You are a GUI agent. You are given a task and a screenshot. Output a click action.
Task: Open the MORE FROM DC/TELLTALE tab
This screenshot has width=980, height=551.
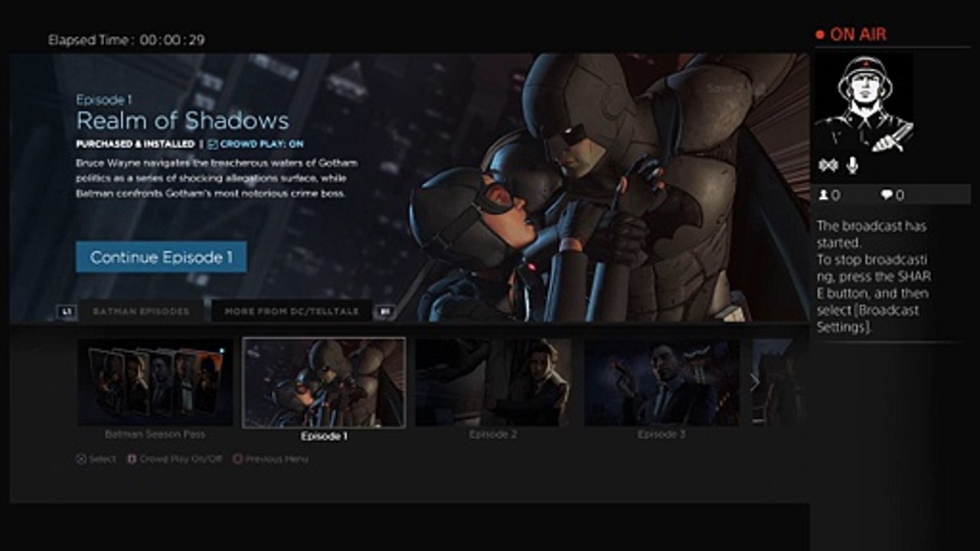point(291,311)
